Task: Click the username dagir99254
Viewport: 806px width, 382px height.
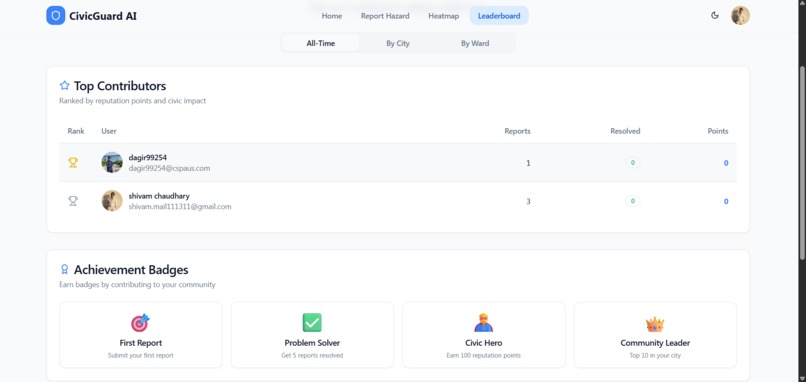Action: click(148, 157)
